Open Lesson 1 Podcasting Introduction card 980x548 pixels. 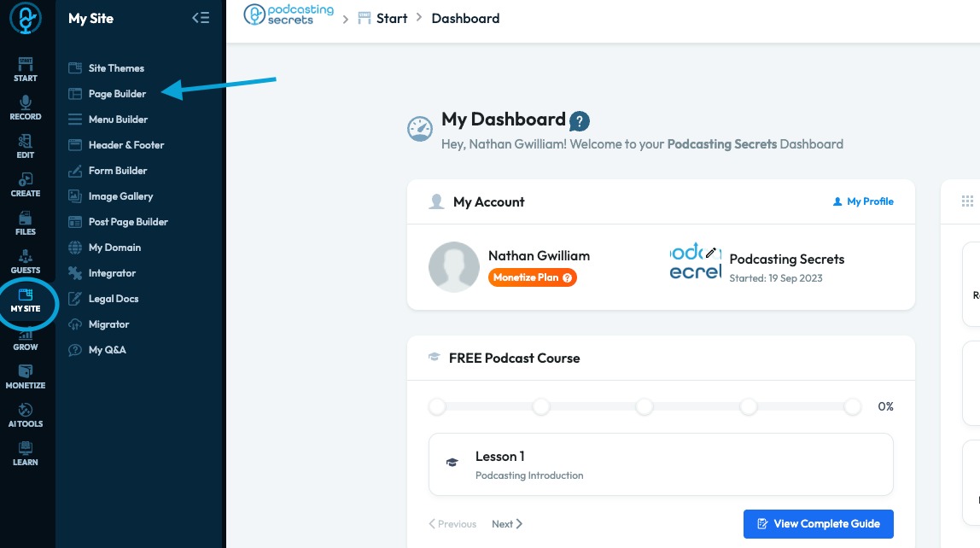tap(661, 464)
